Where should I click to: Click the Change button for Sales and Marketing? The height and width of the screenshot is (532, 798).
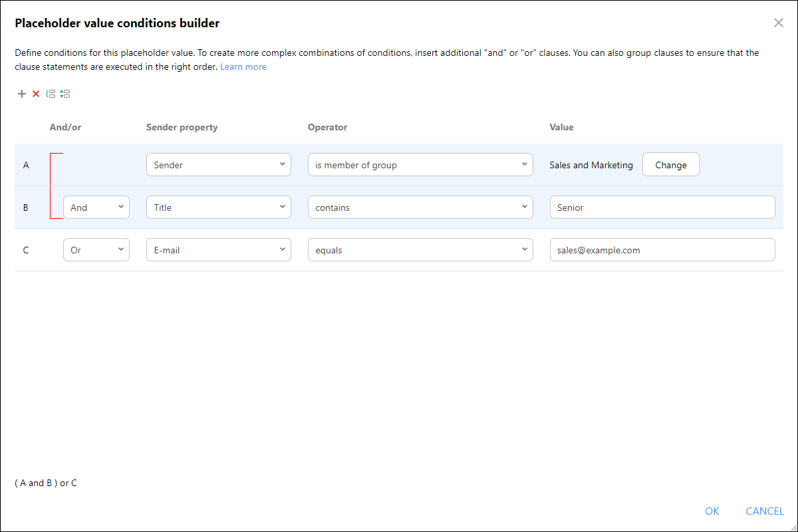coord(671,165)
